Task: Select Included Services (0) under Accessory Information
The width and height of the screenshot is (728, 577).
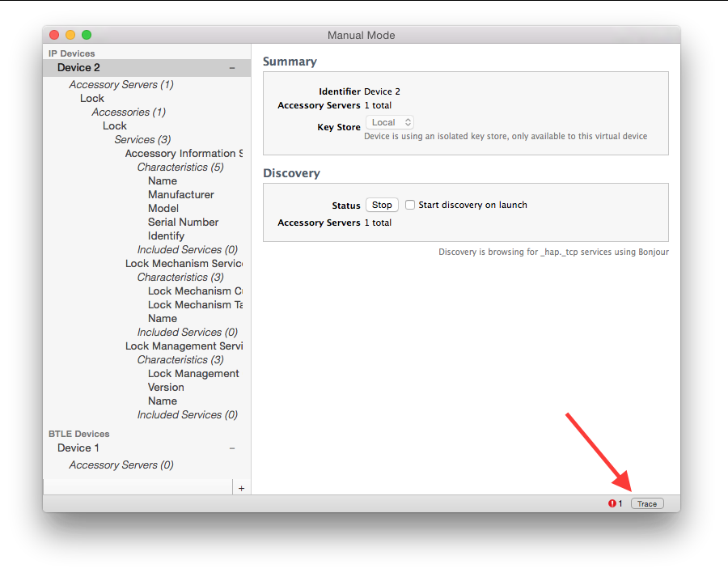Action: [188, 249]
